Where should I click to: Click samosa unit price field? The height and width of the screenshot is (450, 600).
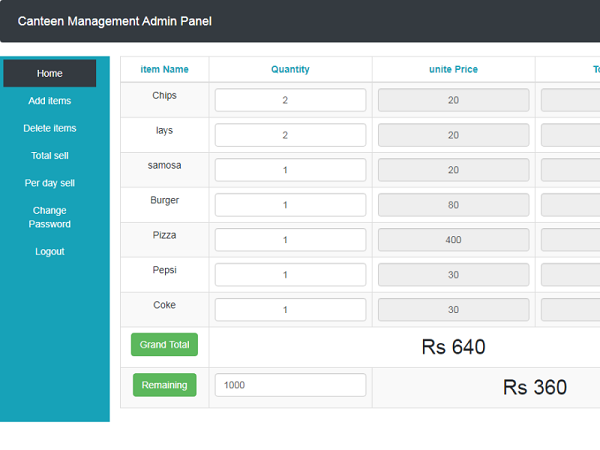453,170
